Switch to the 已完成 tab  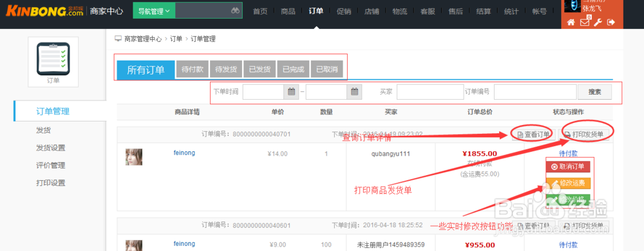point(293,70)
